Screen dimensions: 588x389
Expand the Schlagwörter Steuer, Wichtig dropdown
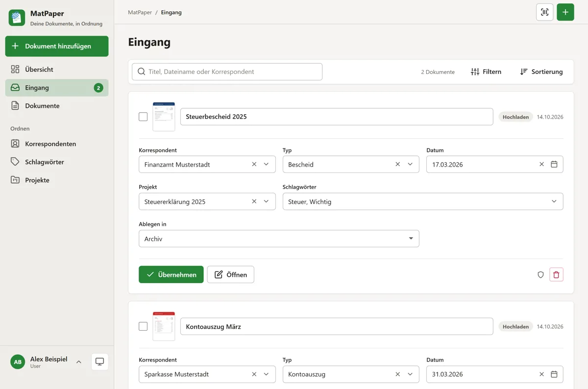tap(554, 201)
